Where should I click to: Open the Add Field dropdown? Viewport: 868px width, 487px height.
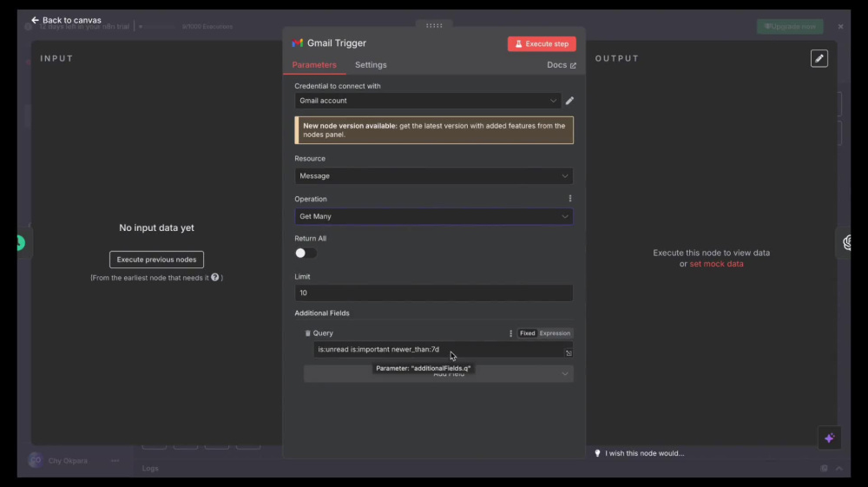coord(437,373)
